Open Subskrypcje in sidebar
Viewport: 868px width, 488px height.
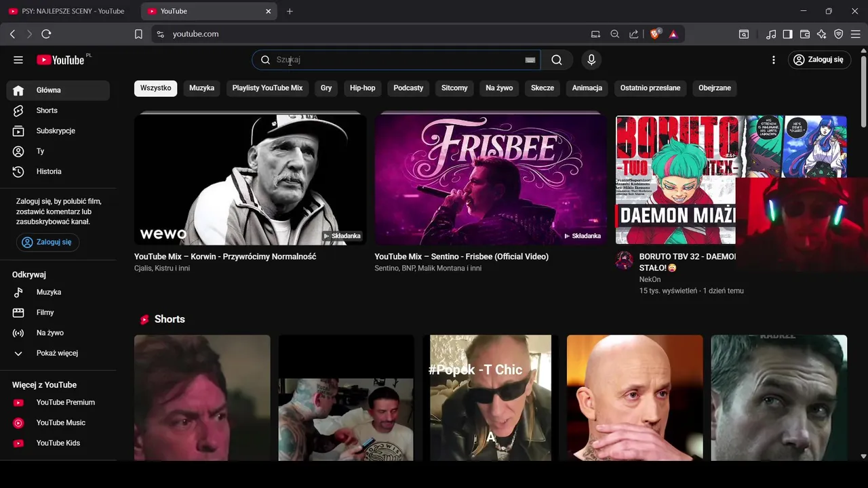[x=58, y=131]
